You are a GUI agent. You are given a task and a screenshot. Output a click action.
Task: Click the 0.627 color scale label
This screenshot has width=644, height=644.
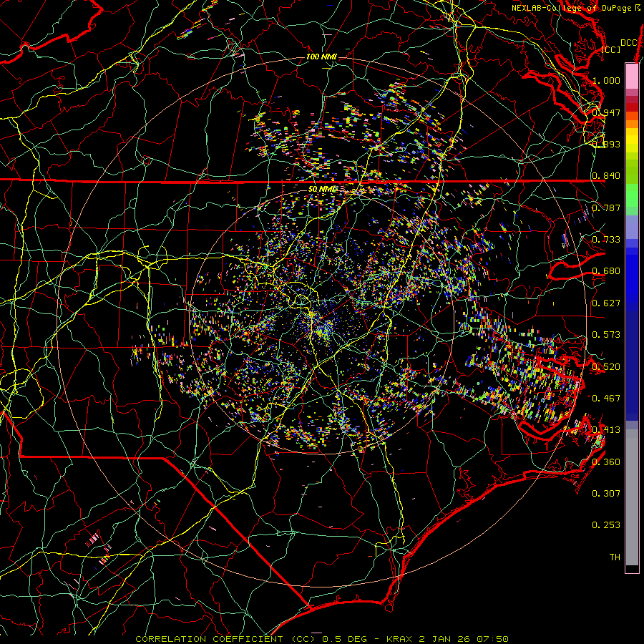point(606,303)
